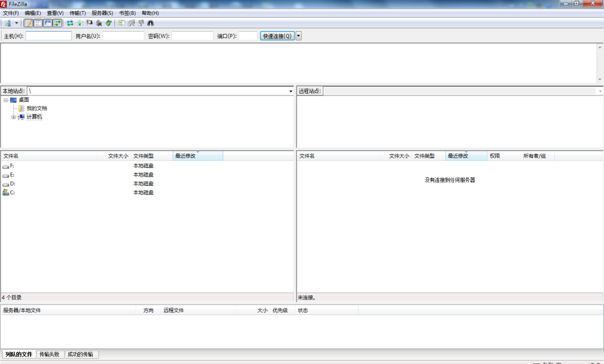Expand the 计算机 tree node
This screenshot has width=604, height=364.
point(13,117)
